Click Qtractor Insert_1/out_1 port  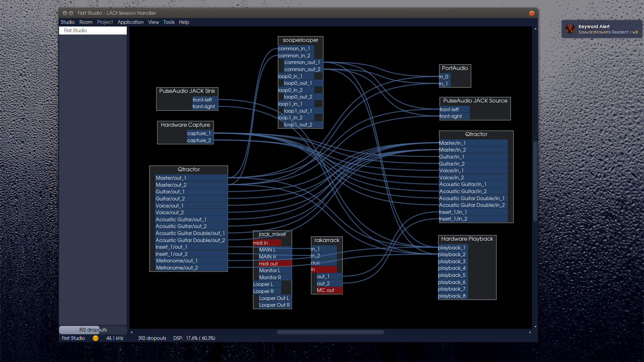coord(191,247)
